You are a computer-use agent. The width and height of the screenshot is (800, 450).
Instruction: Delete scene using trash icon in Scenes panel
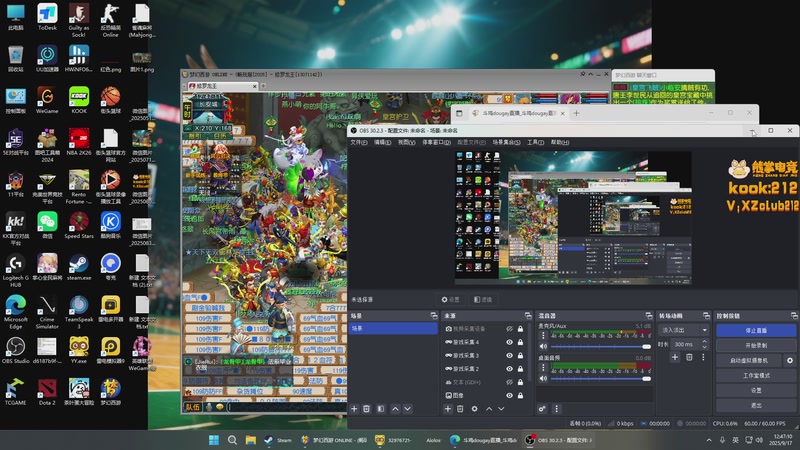tap(366, 409)
